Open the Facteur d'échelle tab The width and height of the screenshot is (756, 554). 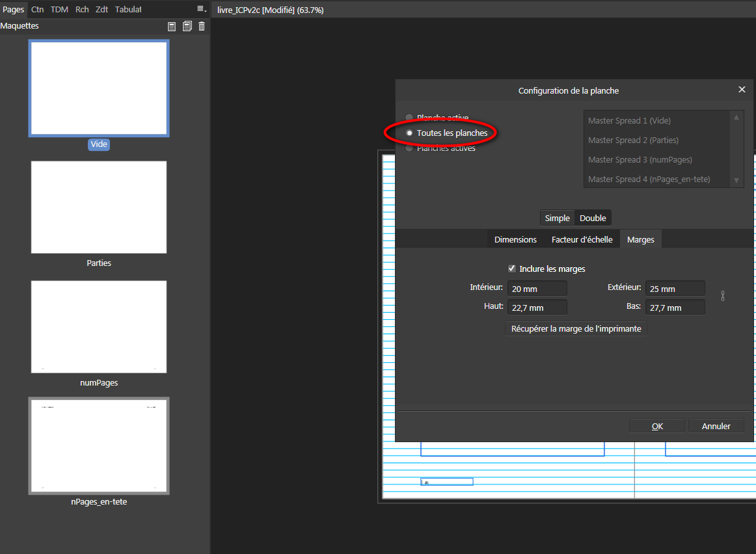(582, 239)
